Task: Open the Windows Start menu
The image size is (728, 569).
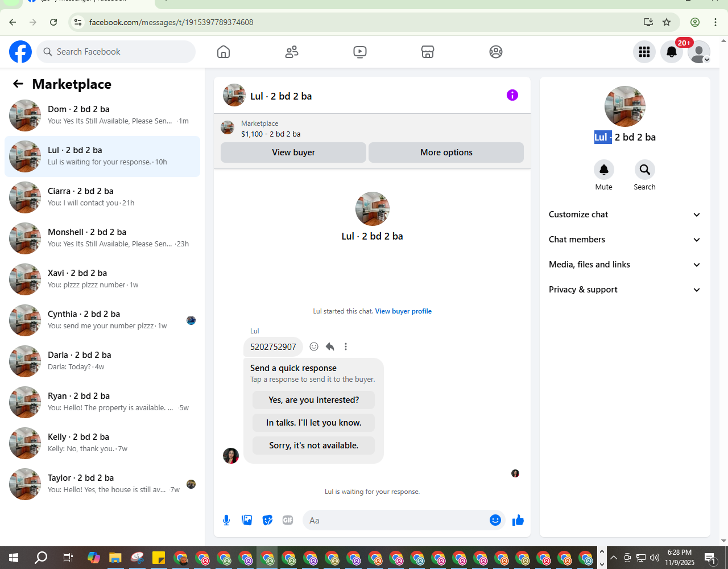Action: (14, 558)
